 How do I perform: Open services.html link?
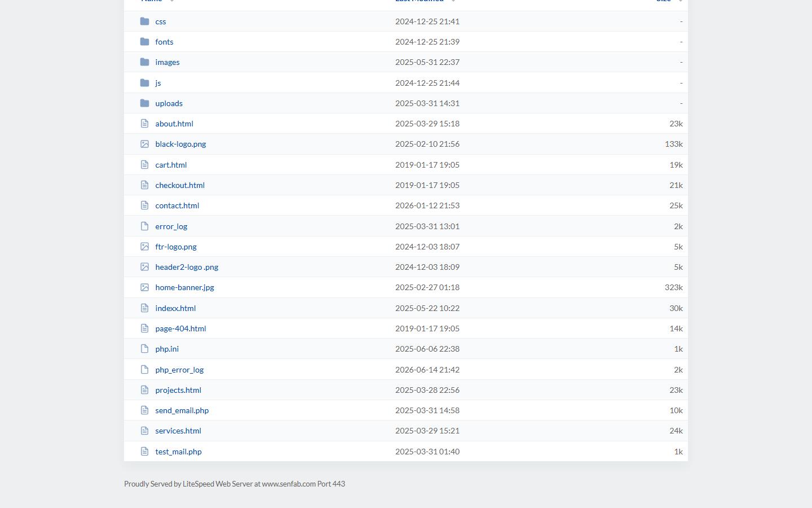click(x=178, y=431)
